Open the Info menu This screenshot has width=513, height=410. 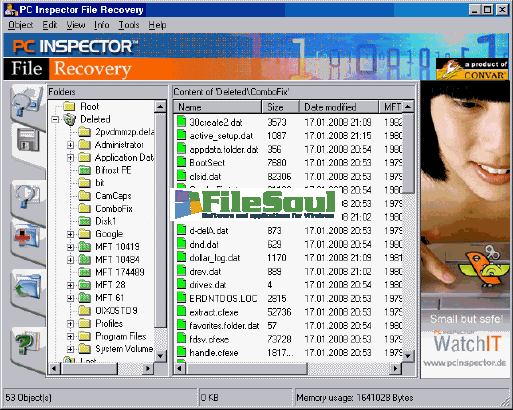point(101,25)
